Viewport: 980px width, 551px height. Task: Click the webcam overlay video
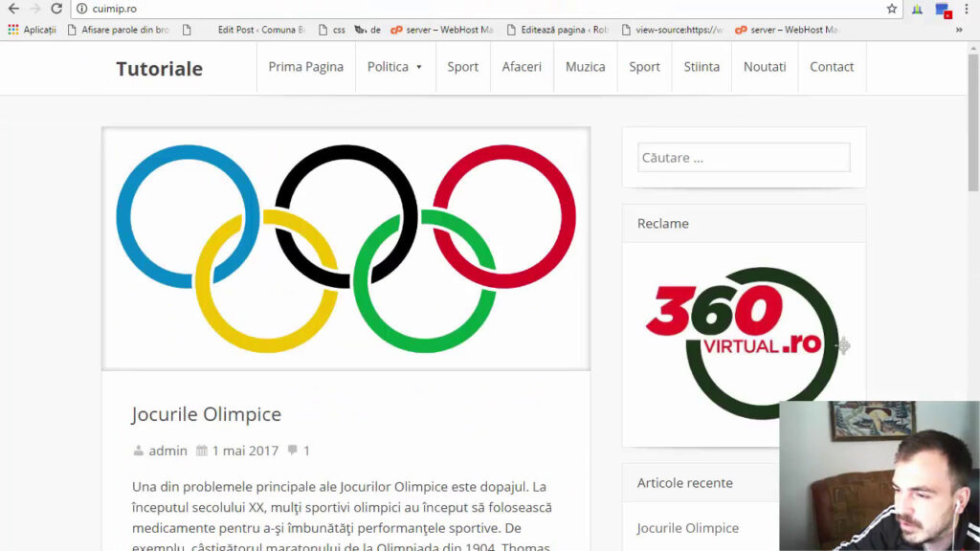click(880, 475)
